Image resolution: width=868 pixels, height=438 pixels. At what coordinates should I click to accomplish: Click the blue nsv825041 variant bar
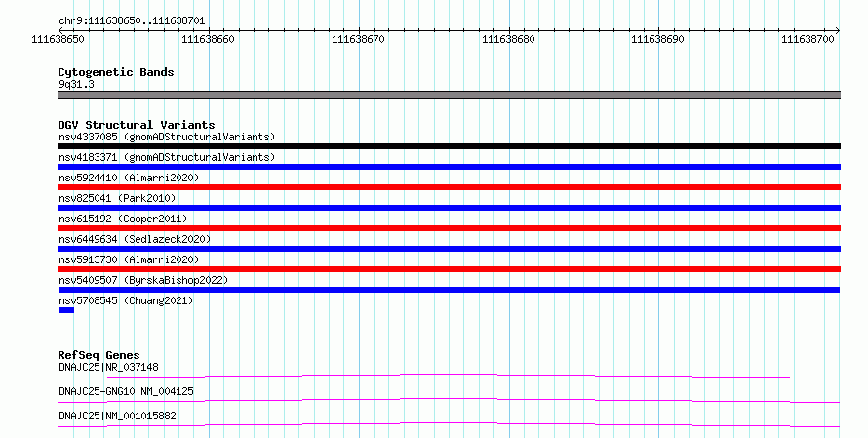449,208
